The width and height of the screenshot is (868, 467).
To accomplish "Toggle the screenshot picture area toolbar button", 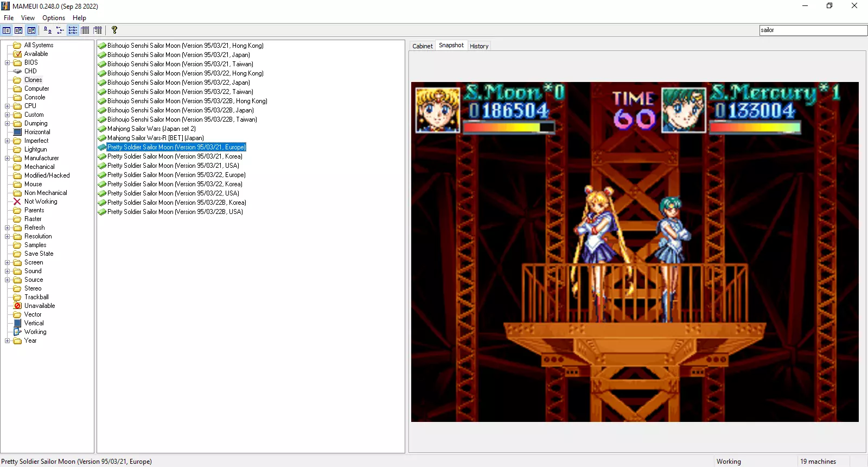I will (x=19, y=30).
